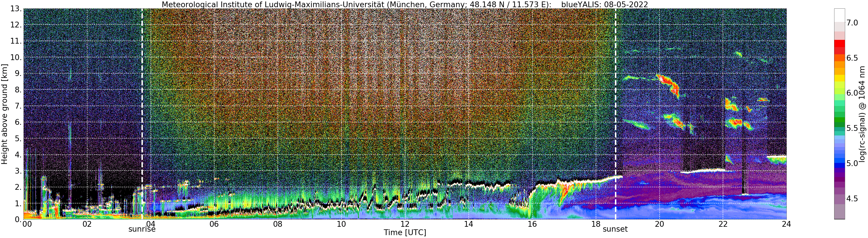Click the colorbar tick label 4.5
Image resolution: width=868 pixels, height=238 pixels.
point(852,199)
